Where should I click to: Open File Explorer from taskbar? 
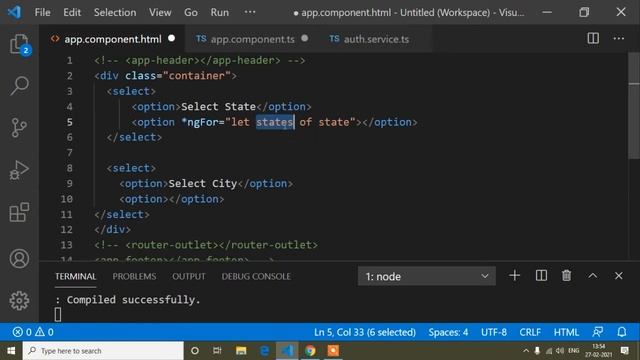click(241, 351)
